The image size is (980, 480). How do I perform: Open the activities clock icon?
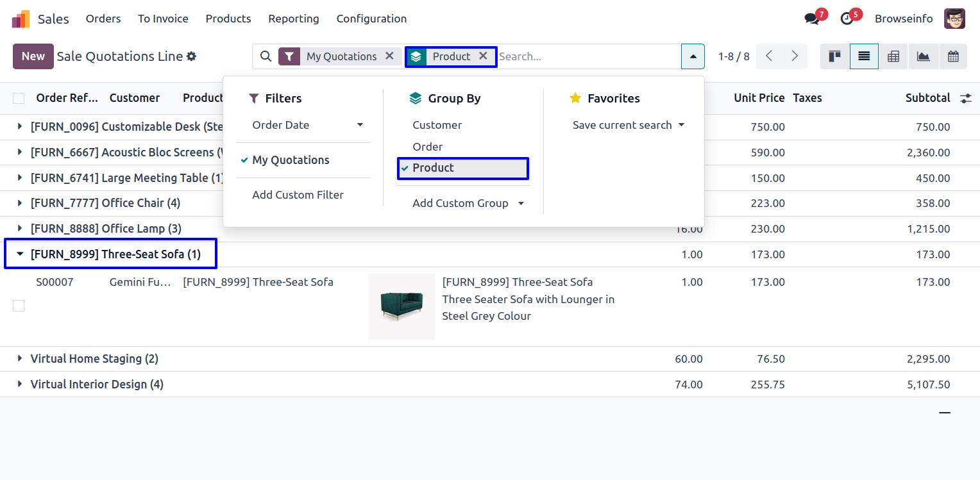coord(847,19)
